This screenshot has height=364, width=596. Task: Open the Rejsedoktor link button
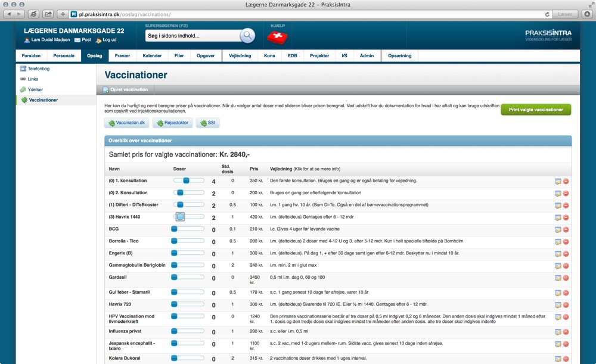(x=172, y=123)
